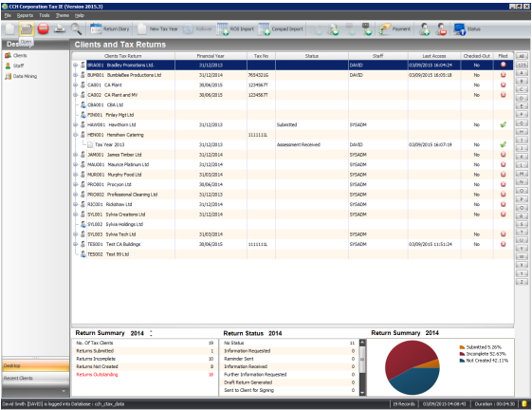The height and width of the screenshot is (410, 532).
Task: Expand the Murphy Food Ltd row
Action: click(x=75, y=175)
